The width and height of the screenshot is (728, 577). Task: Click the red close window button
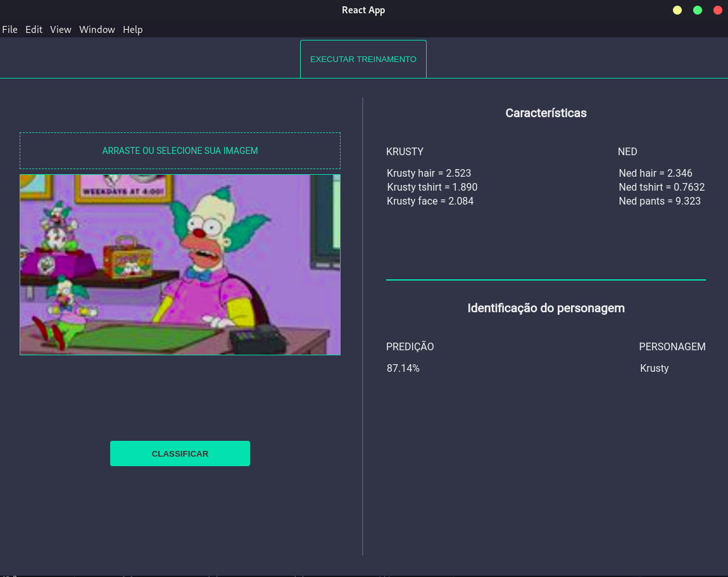click(718, 10)
